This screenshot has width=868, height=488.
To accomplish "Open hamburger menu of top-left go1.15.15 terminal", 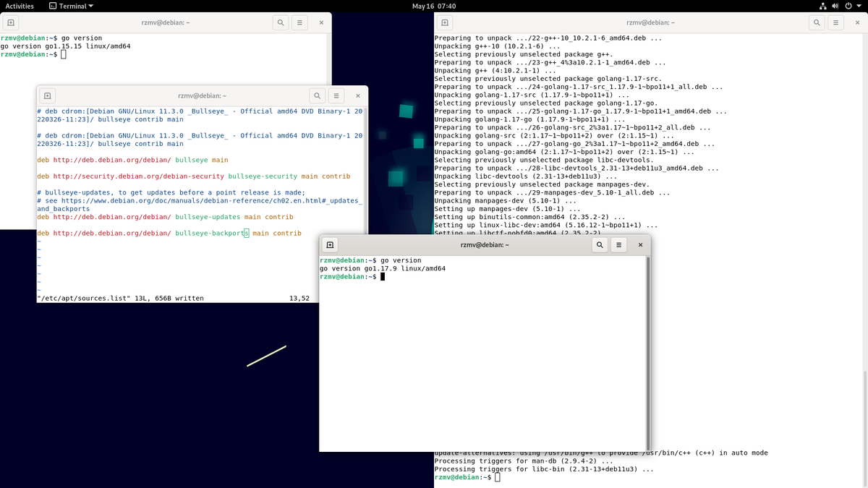I will 300,23.
